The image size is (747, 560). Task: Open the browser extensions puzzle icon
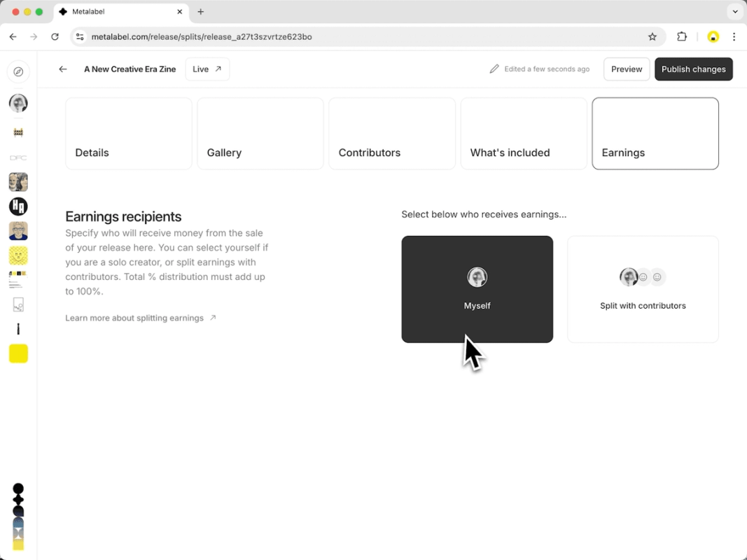[x=682, y=36]
